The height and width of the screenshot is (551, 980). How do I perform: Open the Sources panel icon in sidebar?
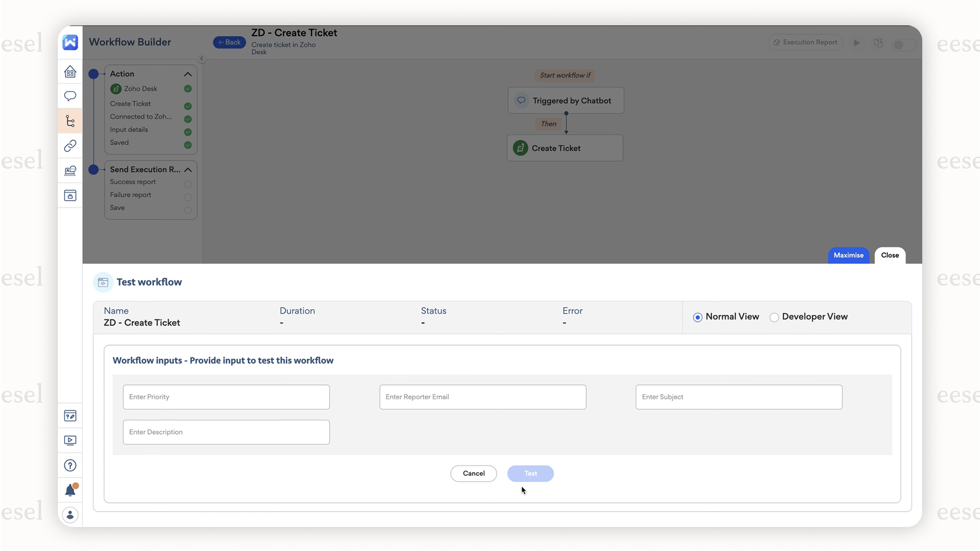point(70,171)
